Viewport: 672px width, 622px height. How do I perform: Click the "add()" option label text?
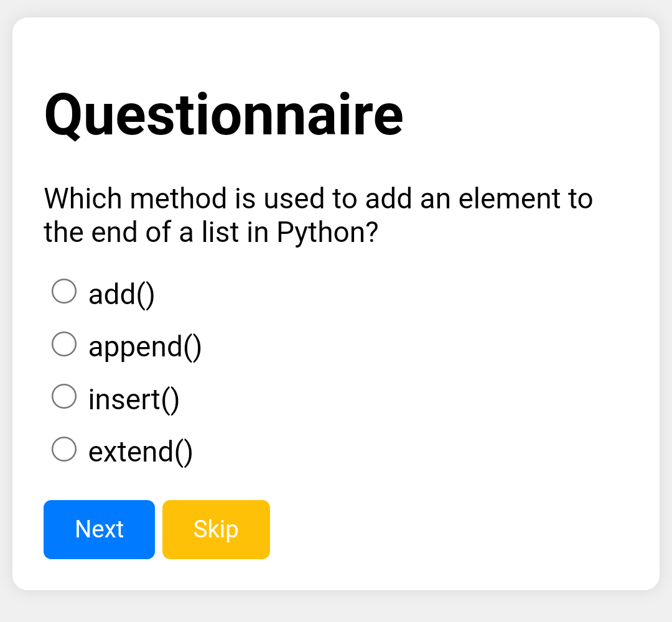pos(121,294)
